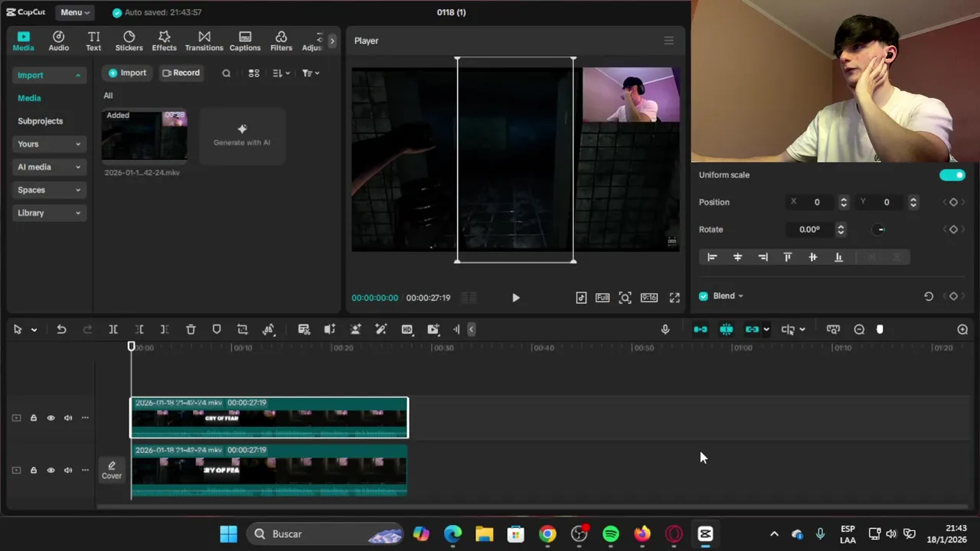Split the clip at the playhead
Viewport: 980px width, 551px height.
113,329
